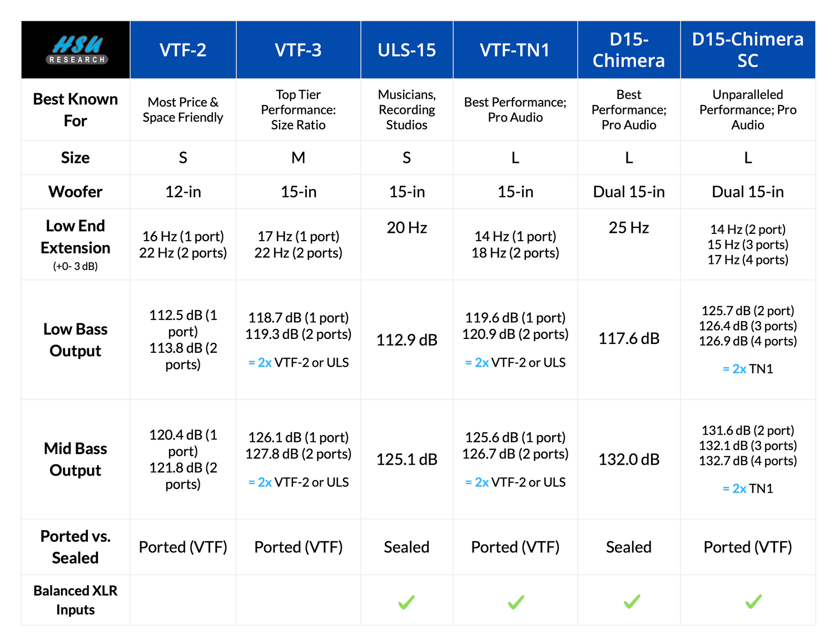
Task: Click the VTF-TN1 mid bass 2x link
Action: tap(481, 482)
